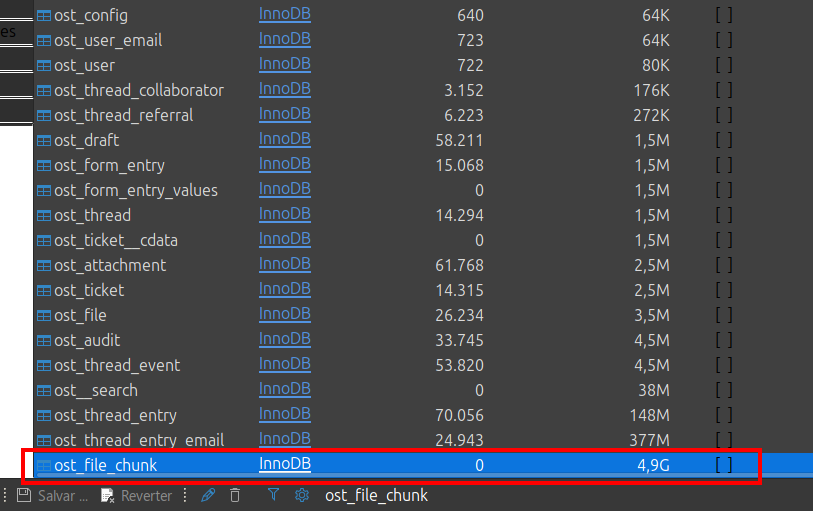Select the ost_thread_entry_email table row

click(x=139, y=440)
